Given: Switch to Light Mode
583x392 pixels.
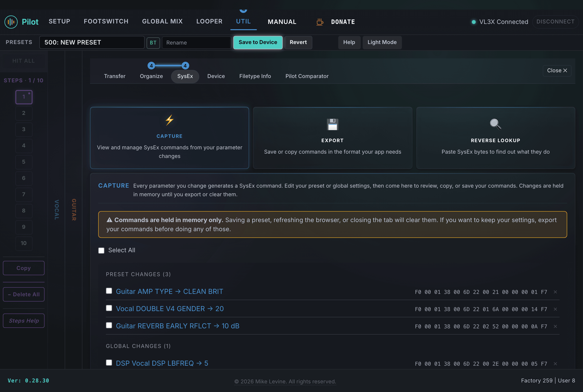Looking at the screenshot, I should click(x=382, y=42).
